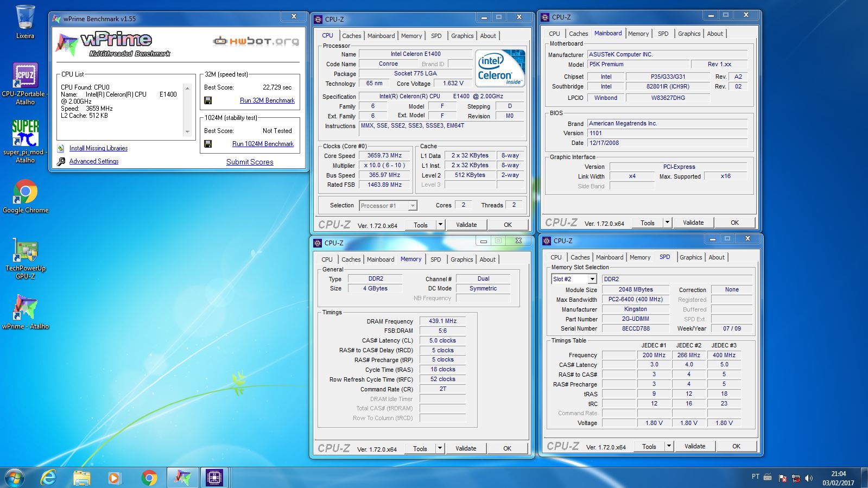Click the Core Voltage value 1.632 V
868x488 pixels.
pyautogui.click(x=453, y=83)
